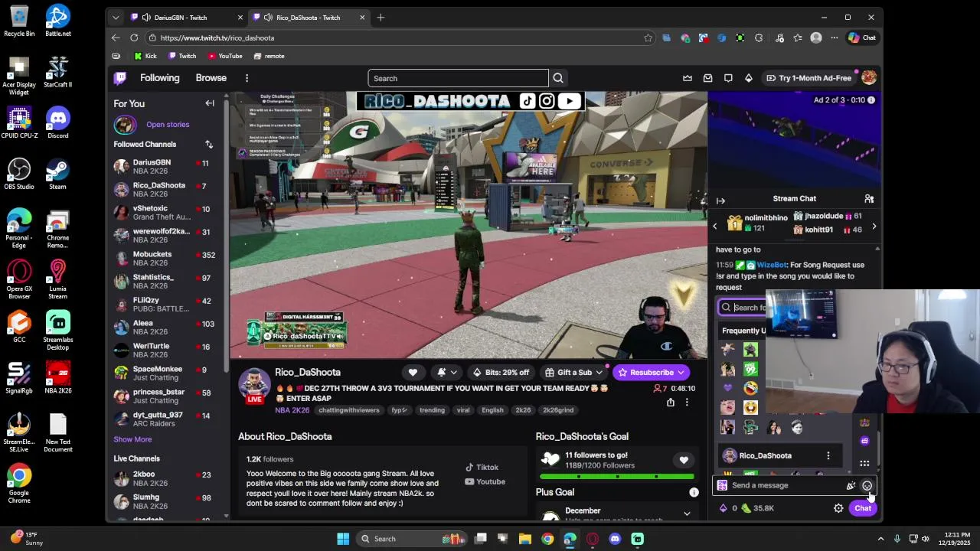
Task: Click the chattingwithviewers tag
Action: (x=348, y=410)
